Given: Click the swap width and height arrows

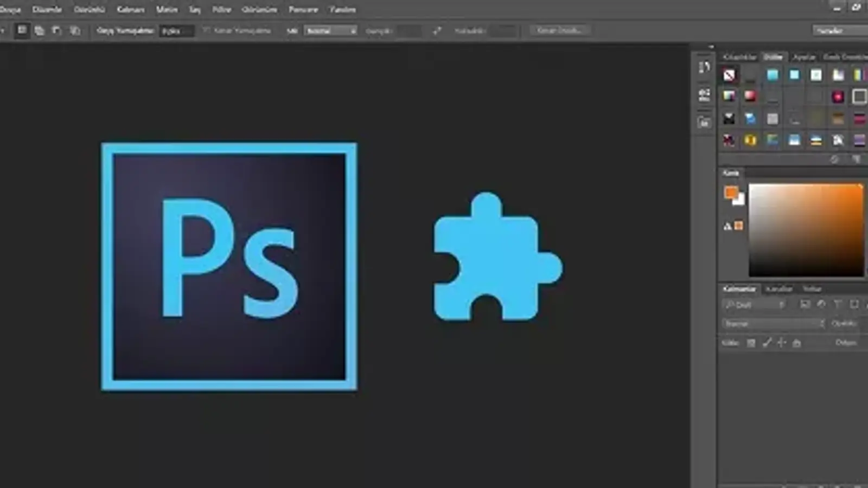Looking at the screenshot, I should tap(437, 31).
